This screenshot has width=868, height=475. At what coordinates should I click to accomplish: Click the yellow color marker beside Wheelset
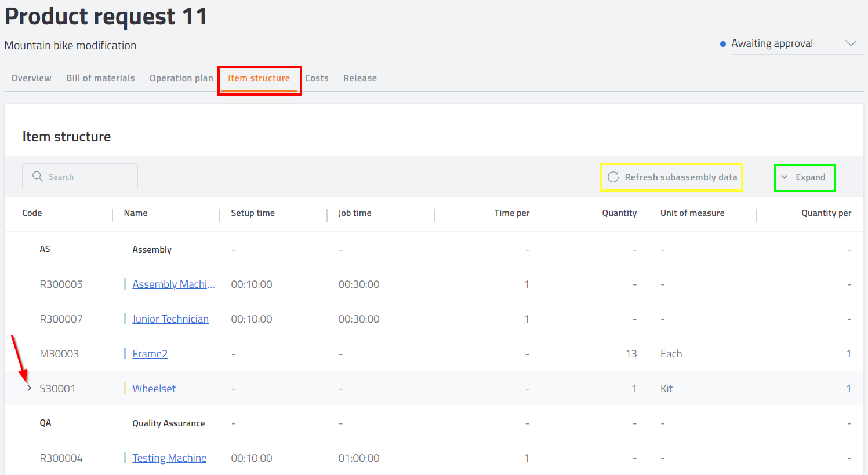[125, 389]
